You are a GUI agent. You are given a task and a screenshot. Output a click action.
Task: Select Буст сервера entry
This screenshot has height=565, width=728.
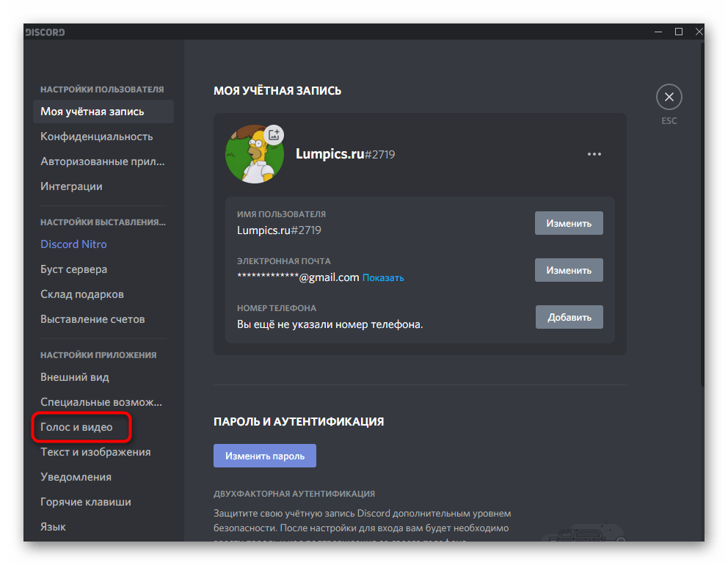[74, 269]
